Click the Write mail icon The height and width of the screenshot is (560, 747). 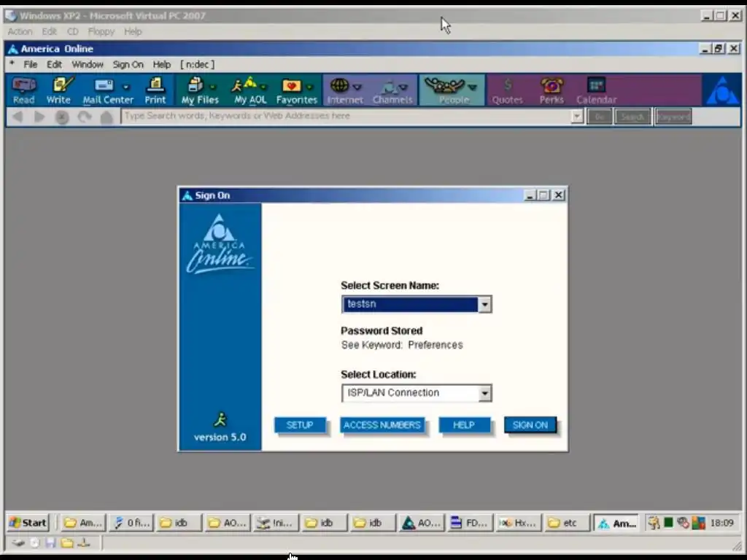pos(59,90)
